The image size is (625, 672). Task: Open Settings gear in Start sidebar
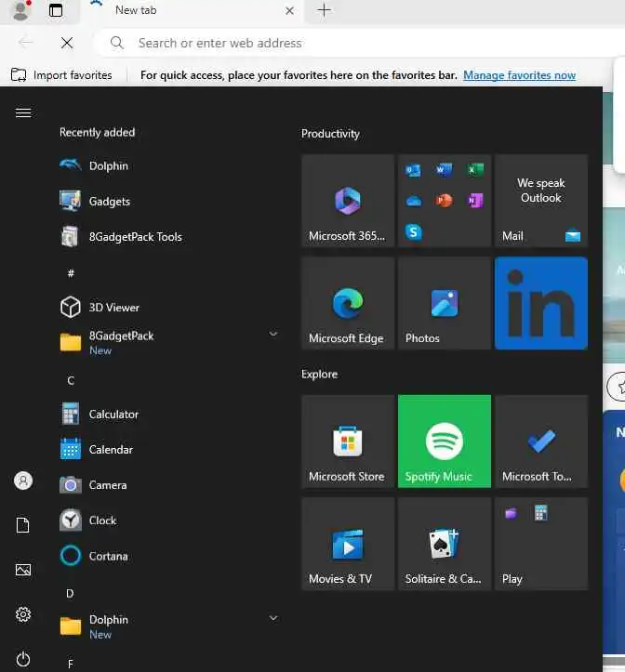[x=23, y=614]
